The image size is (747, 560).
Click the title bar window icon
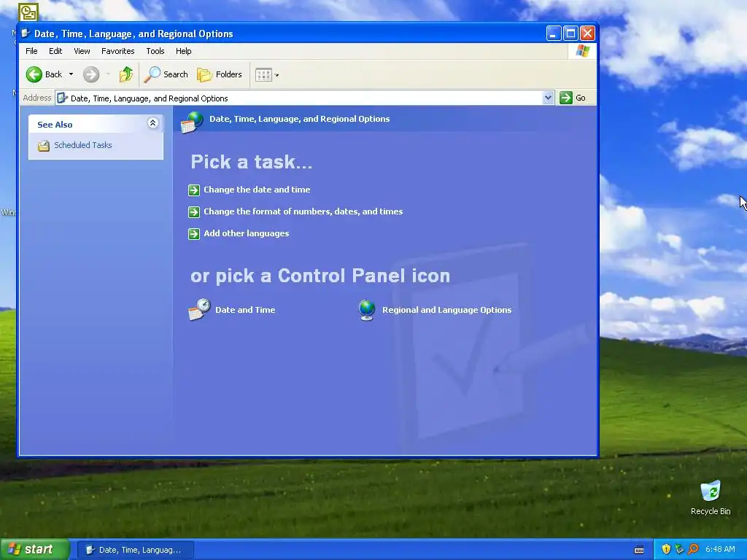pyautogui.click(x=26, y=34)
